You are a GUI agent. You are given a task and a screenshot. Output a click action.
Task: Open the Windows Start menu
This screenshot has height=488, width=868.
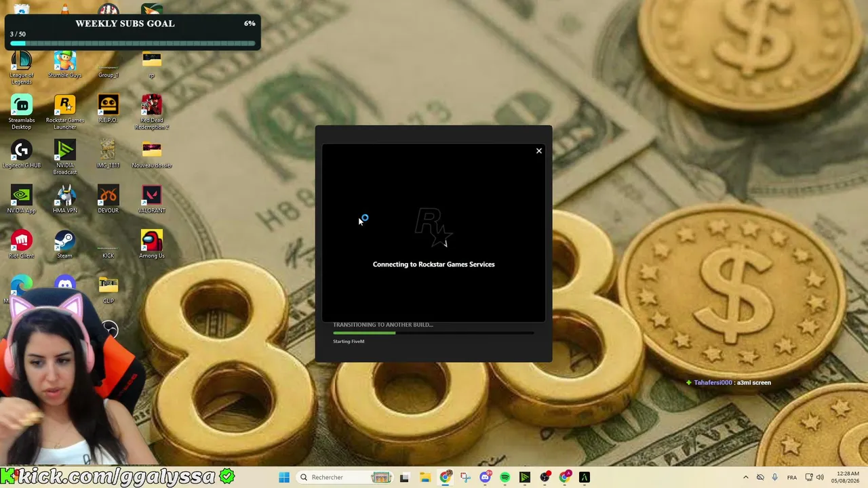[x=284, y=477]
